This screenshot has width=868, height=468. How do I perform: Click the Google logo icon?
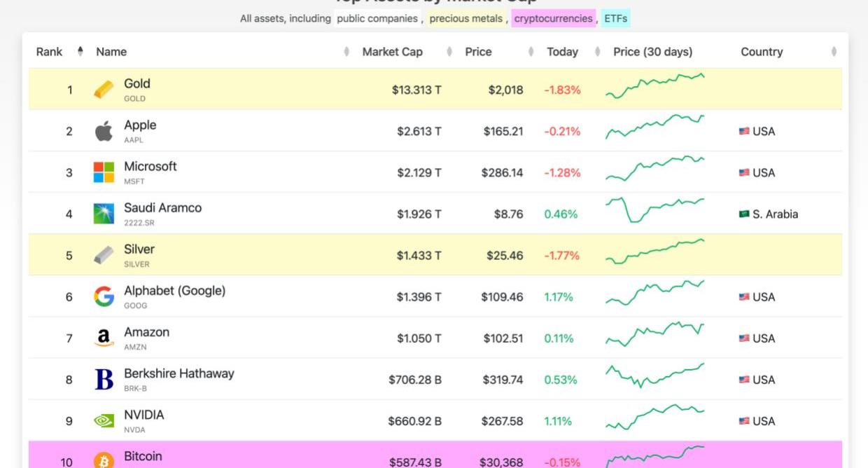tap(104, 297)
